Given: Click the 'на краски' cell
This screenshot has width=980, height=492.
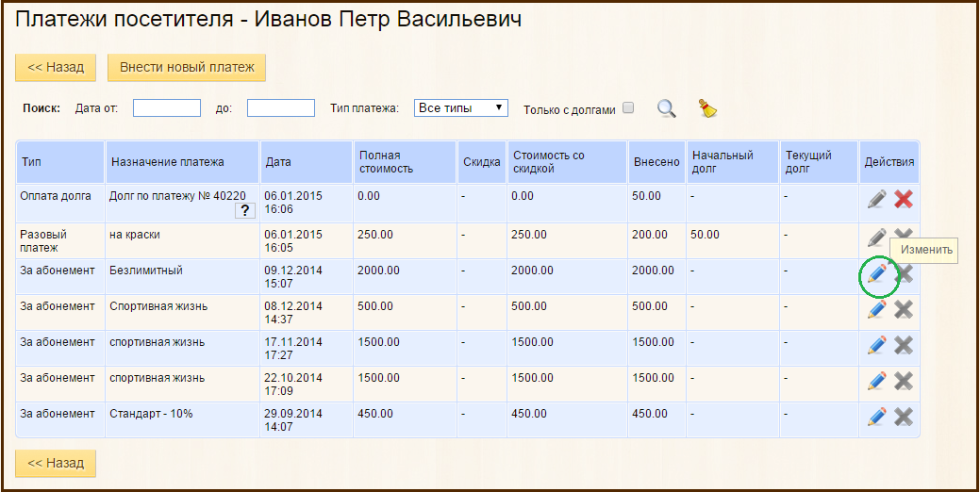Looking at the screenshot, I should (x=182, y=241).
